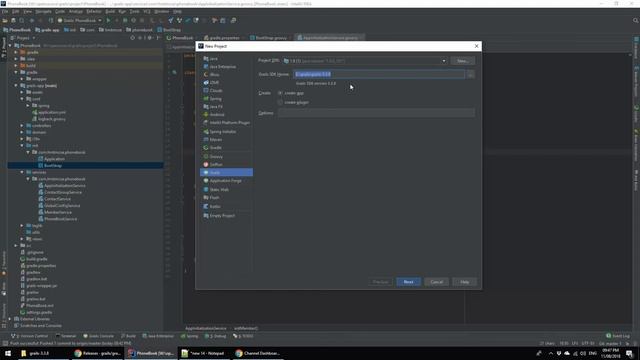The width and height of the screenshot is (640, 360).
Task: Expand the src folder node
Action: tap(16, 246)
